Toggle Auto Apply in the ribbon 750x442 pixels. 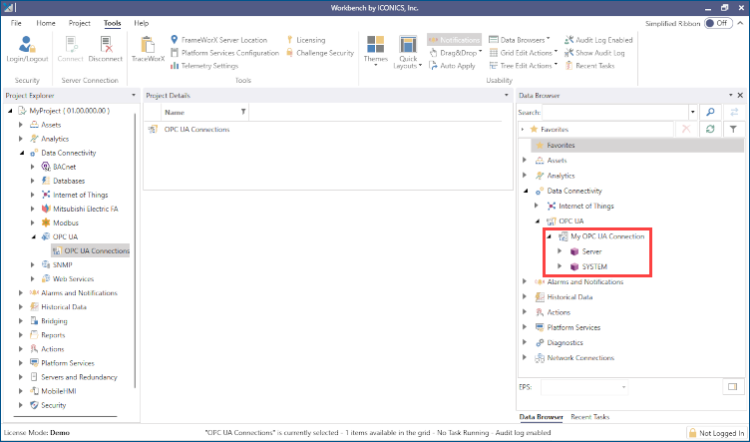pos(457,66)
